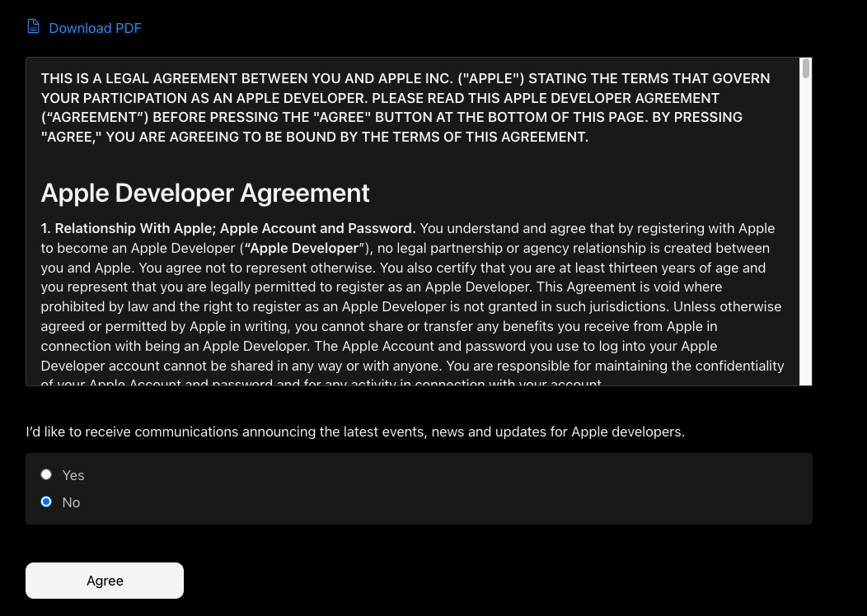Click the PDF document icon
Screen dimensions: 867x616
point(33,26)
